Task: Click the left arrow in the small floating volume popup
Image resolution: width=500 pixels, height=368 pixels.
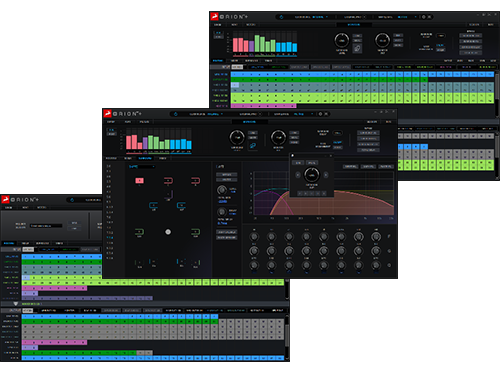Action: pos(298,175)
